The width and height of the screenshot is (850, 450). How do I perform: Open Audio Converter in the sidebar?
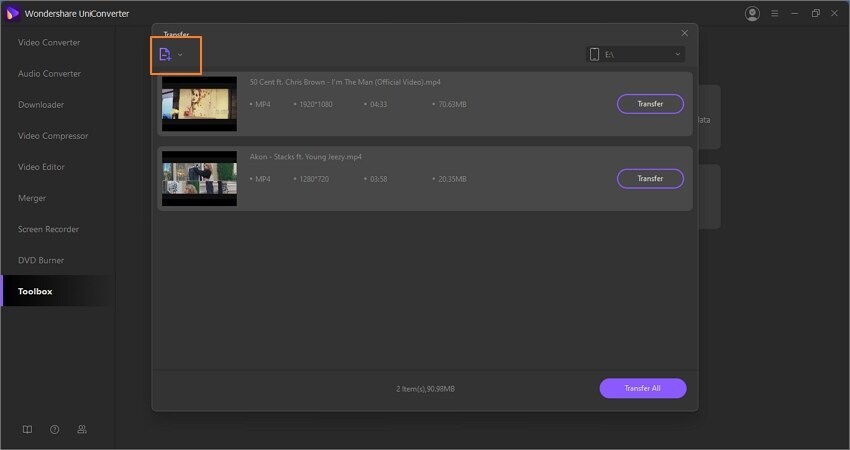point(49,74)
